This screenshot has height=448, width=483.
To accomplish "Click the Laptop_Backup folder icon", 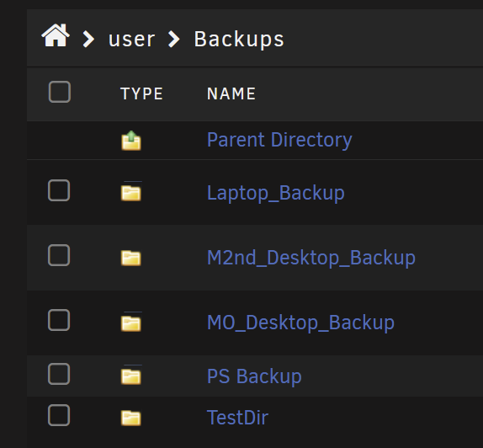I will coord(131,193).
